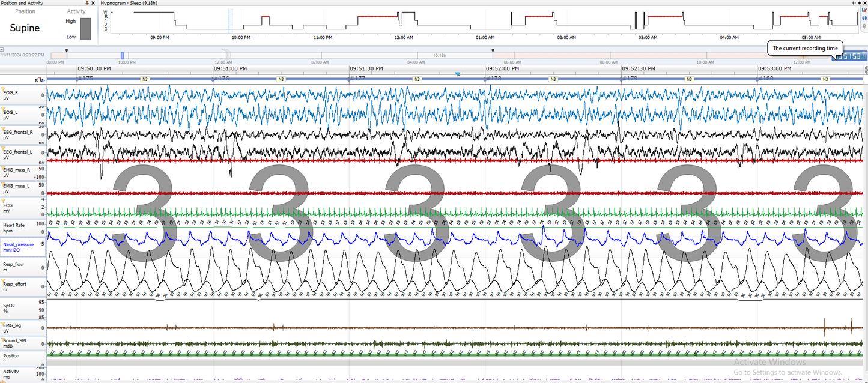Click the signal waveform icon beside the epoch bar
The height and width of the screenshot is (383, 868).
40,79
